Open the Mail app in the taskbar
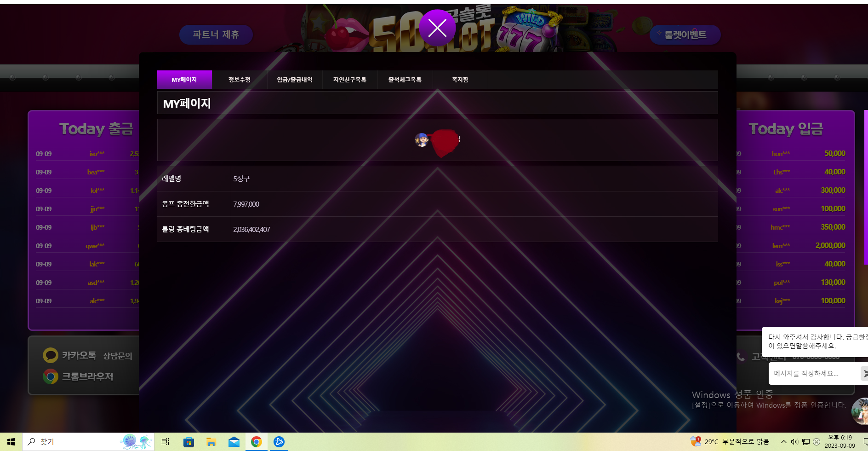This screenshot has height=451, width=868. [234, 442]
